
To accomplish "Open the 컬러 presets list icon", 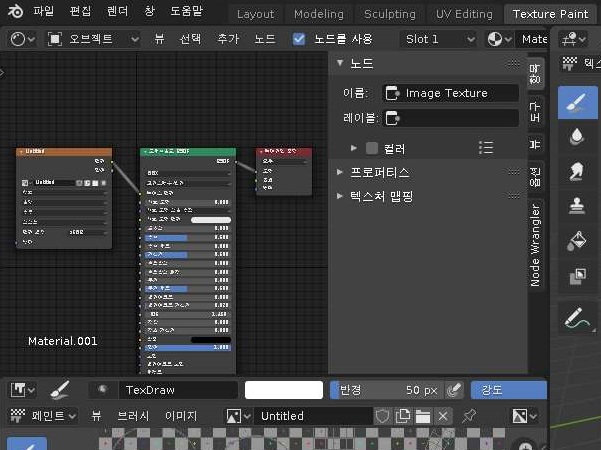I will [486, 148].
